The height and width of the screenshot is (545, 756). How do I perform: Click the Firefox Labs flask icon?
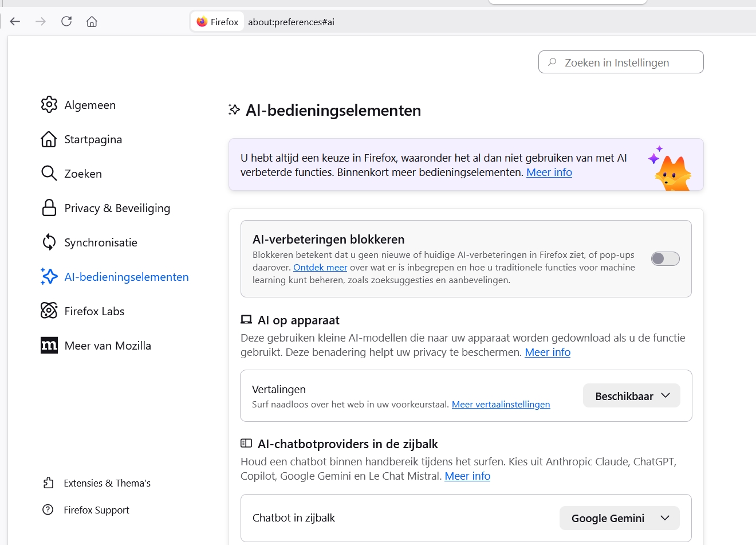49,311
